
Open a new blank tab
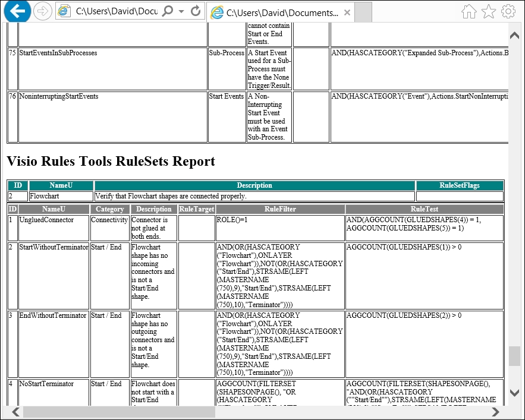pyautogui.click(x=363, y=12)
